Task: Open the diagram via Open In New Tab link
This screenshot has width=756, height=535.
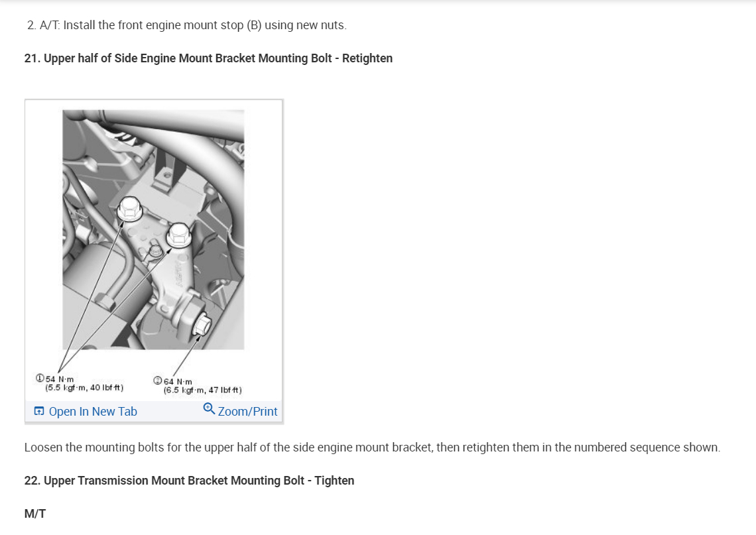Action: (93, 412)
